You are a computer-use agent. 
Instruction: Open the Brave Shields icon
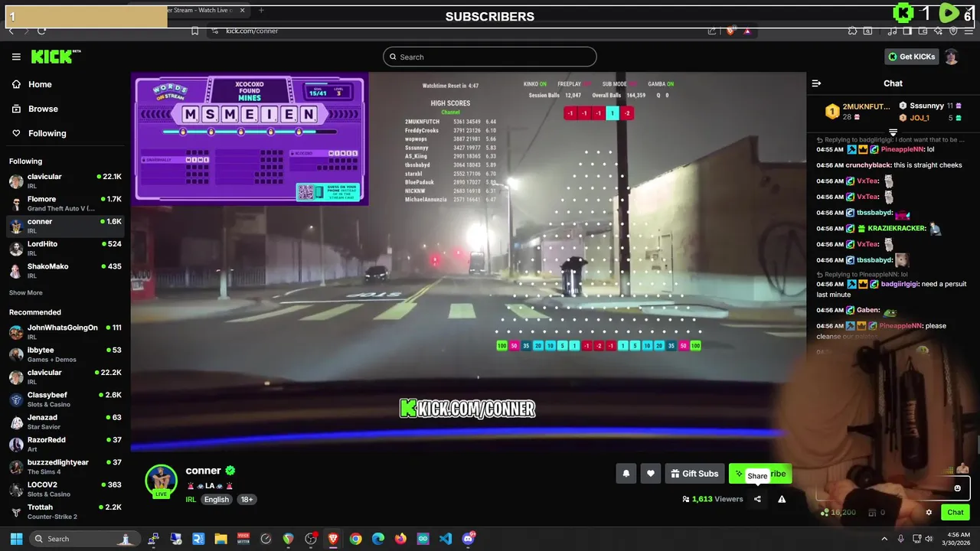730,31
